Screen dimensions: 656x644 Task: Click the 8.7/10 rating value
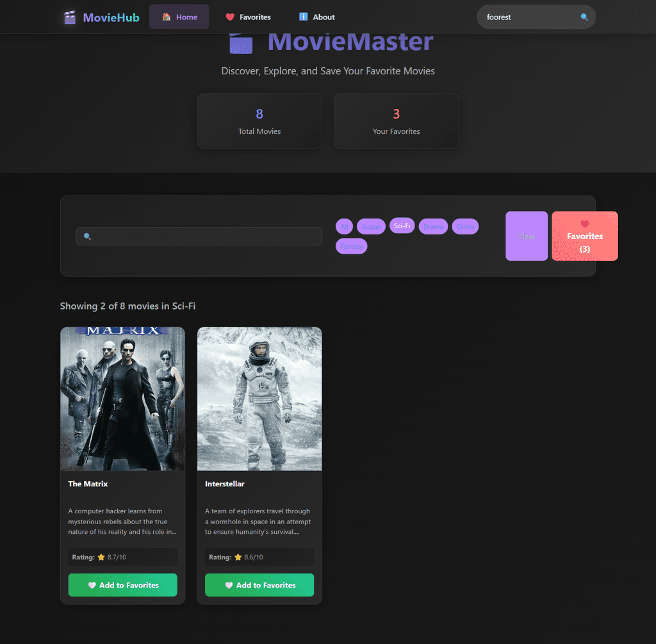pos(117,557)
